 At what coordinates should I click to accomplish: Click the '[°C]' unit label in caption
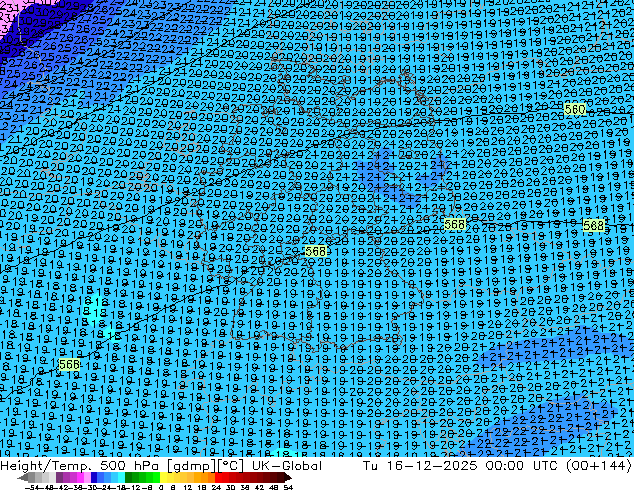pyautogui.click(x=230, y=466)
